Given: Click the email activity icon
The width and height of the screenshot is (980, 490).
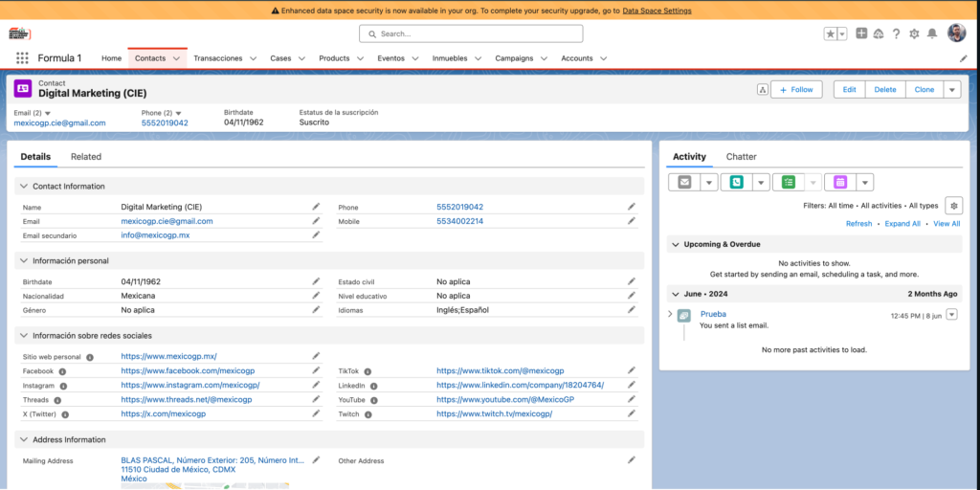Looking at the screenshot, I should pyautogui.click(x=684, y=182).
